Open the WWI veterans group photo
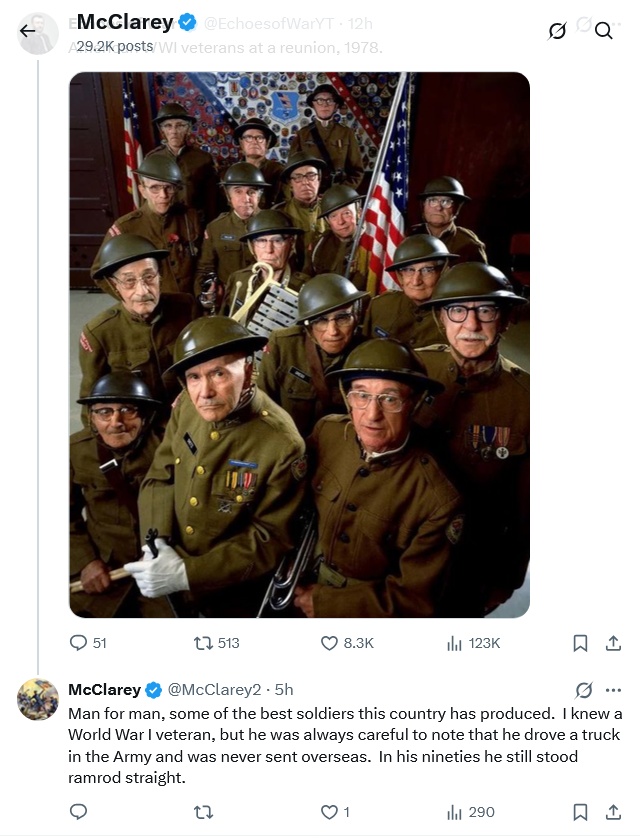640x838 pixels. click(300, 345)
